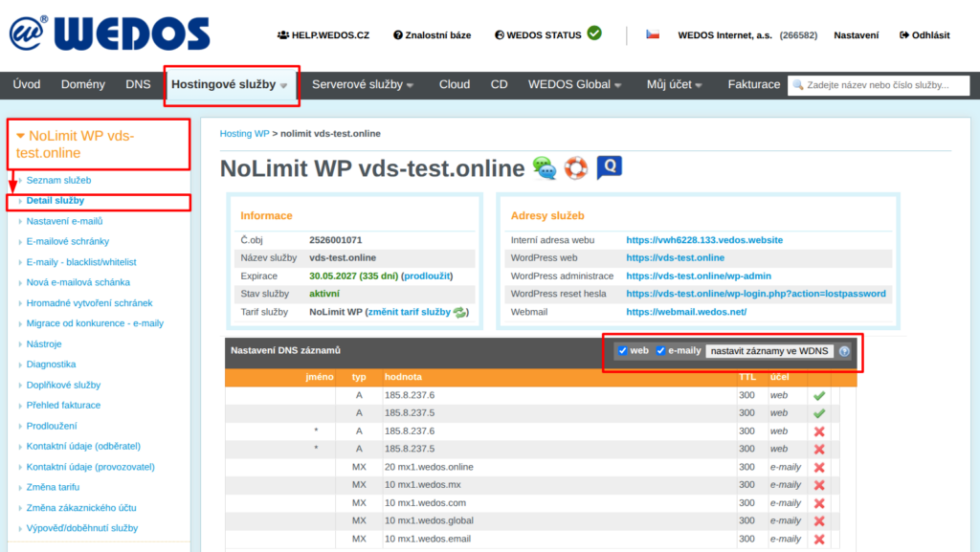Click red X for mx1.wedos.global record
Screen dimensions: 980x552
[819, 520]
